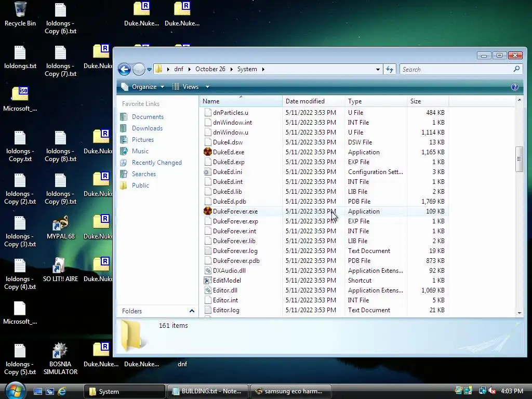Open Documents in Favorite Links
The height and width of the screenshot is (399, 532).
(x=148, y=117)
